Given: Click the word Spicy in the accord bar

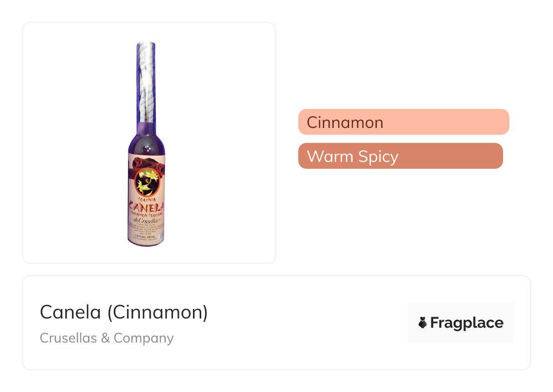Looking at the screenshot, I should pyautogui.click(x=378, y=157).
